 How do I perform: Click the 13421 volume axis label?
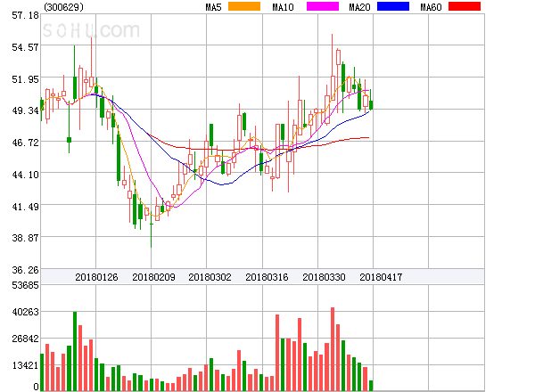[x=25, y=365]
